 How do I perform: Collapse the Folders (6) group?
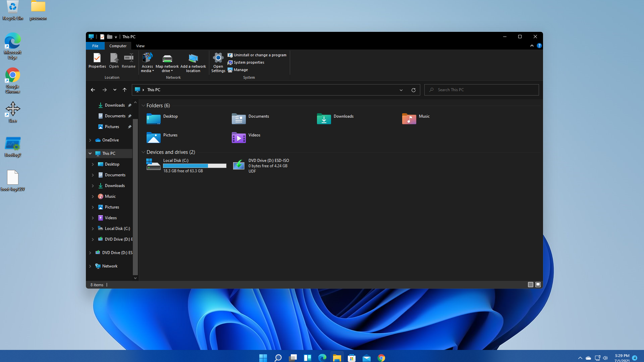coord(143,106)
